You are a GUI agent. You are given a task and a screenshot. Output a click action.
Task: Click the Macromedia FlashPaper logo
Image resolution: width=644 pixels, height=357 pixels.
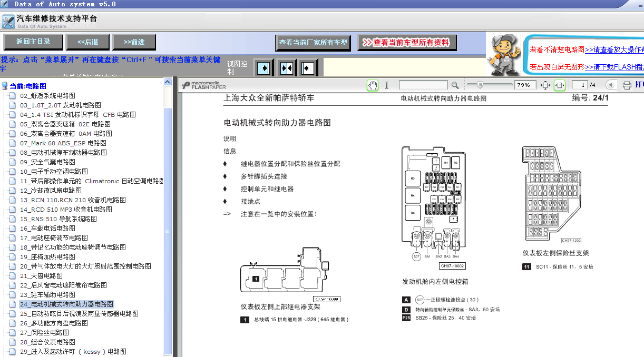tap(205, 85)
